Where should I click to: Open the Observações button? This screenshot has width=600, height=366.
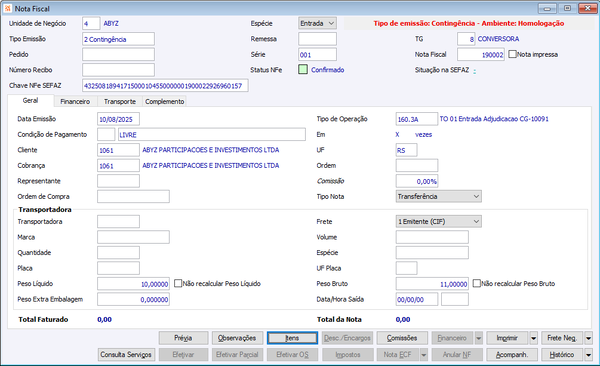coord(237,338)
